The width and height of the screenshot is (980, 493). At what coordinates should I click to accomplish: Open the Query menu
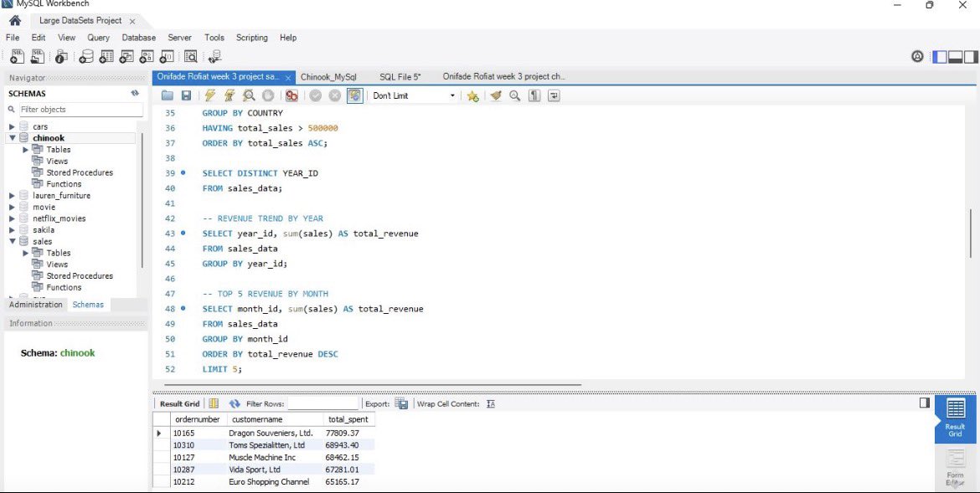pos(98,38)
